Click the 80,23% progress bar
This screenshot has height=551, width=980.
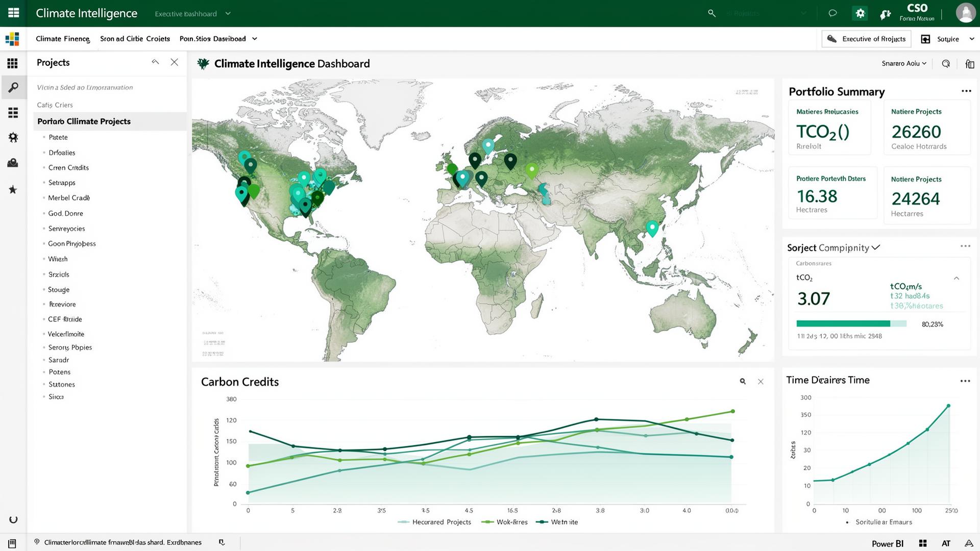[851, 323]
